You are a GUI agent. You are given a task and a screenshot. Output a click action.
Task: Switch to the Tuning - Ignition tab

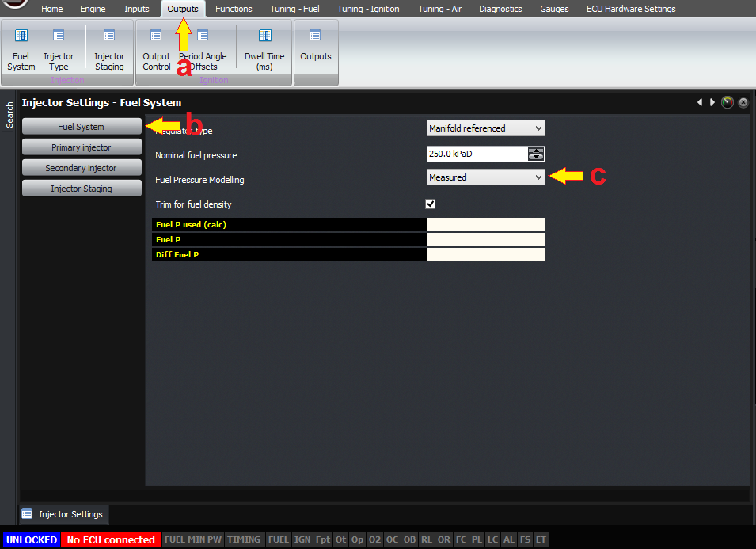[x=368, y=9]
